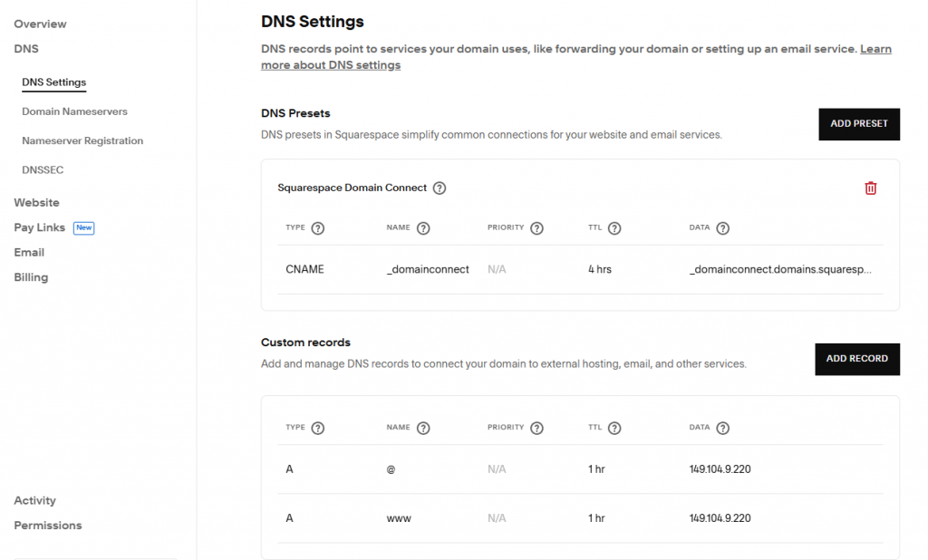Go to the DNSSEC page
The height and width of the screenshot is (560, 928).
tap(43, 169)
